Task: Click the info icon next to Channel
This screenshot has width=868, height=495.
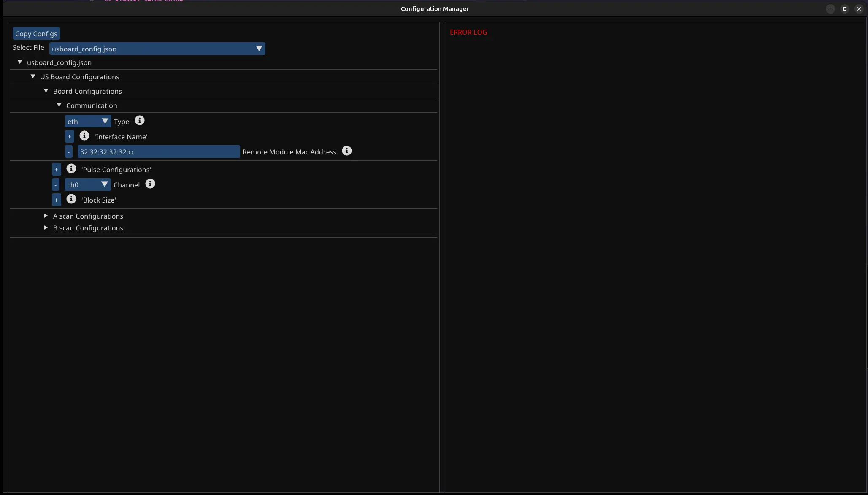Action: tap(150, 184)
